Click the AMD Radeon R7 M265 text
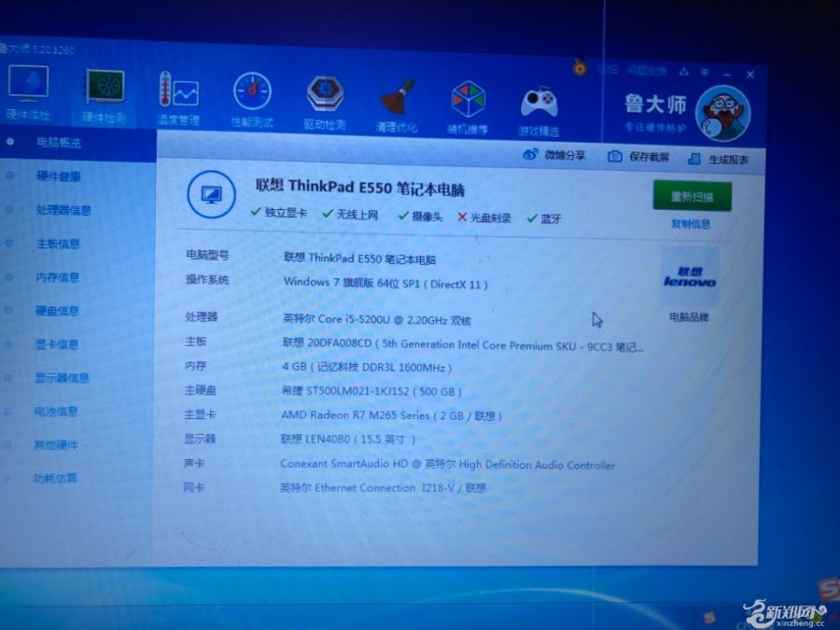The height and width of the screenshot is (630, 840). click(391, 415)
